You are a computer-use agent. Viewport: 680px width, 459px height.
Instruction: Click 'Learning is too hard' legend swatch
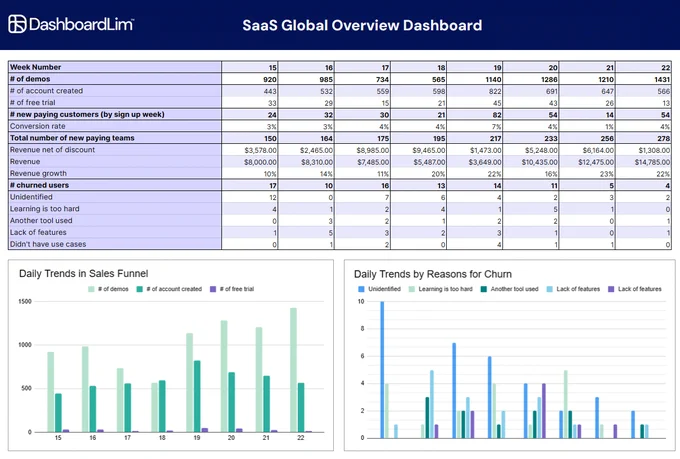point(412,289)
